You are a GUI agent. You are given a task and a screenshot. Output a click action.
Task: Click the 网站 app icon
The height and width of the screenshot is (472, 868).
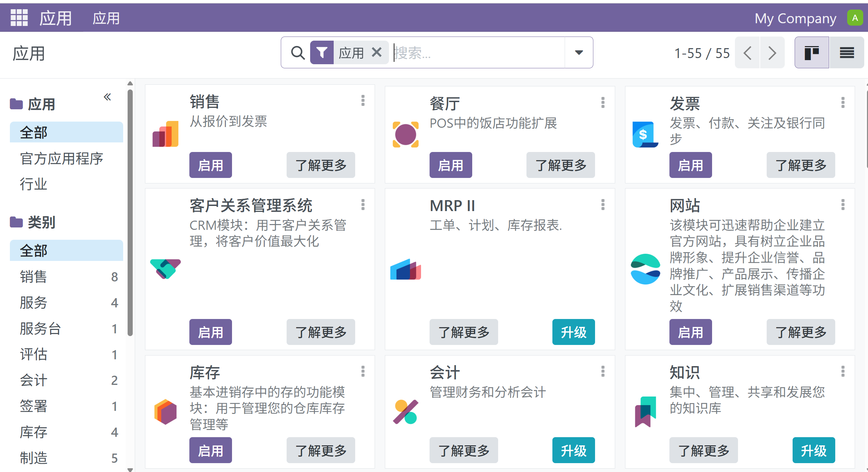click(646, 268)
